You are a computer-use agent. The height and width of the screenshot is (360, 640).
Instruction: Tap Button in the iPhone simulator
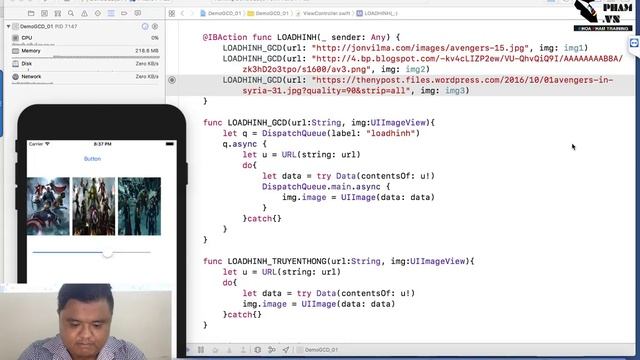point(92,159)
